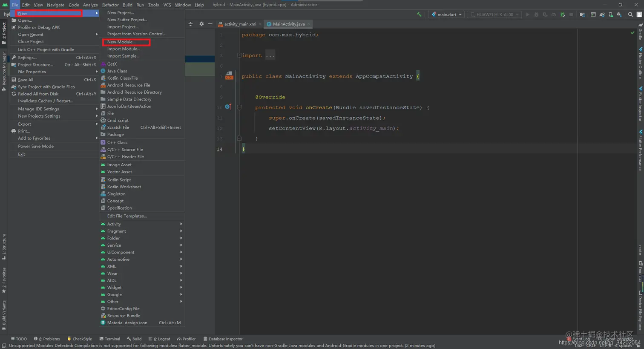Choose Java Class from New submenu
This screenshot has width=644, height=349.
coord(142,71)
